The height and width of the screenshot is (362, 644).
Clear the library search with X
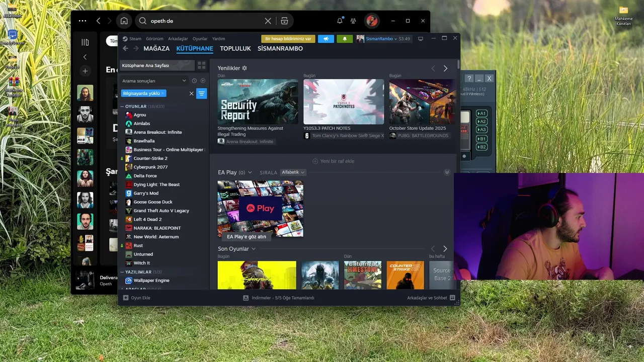191,94
